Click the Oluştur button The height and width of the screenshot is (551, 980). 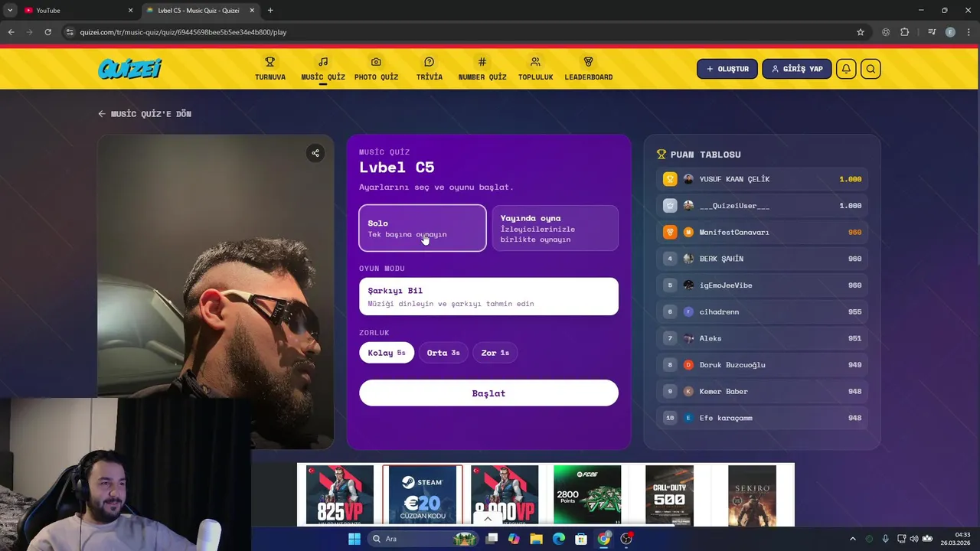pyautogui.click(x=727, y=69)
